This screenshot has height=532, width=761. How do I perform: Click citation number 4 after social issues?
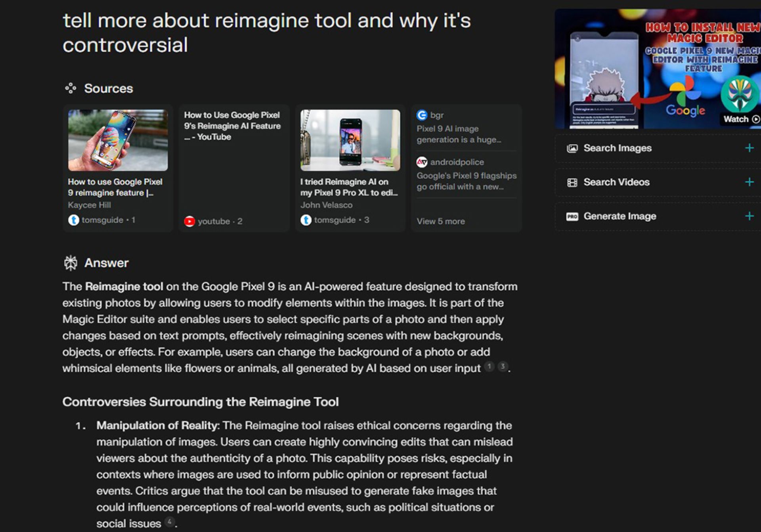tap(170, 522)
